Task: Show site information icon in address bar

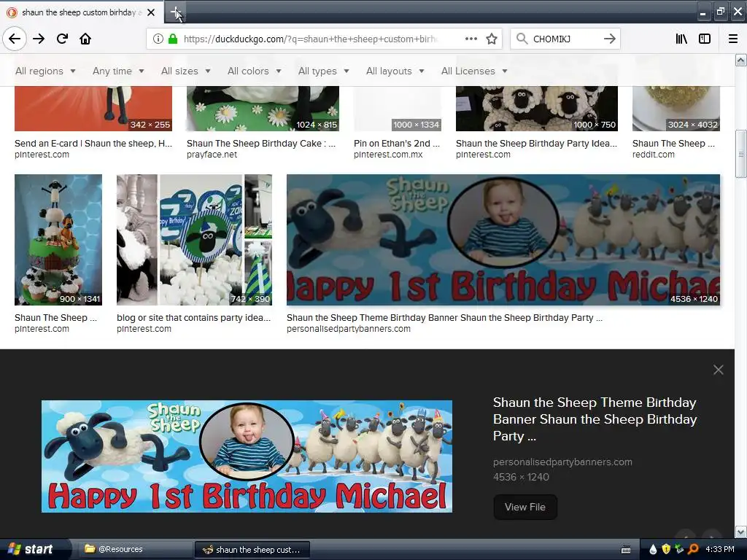Action: (158, 39)
